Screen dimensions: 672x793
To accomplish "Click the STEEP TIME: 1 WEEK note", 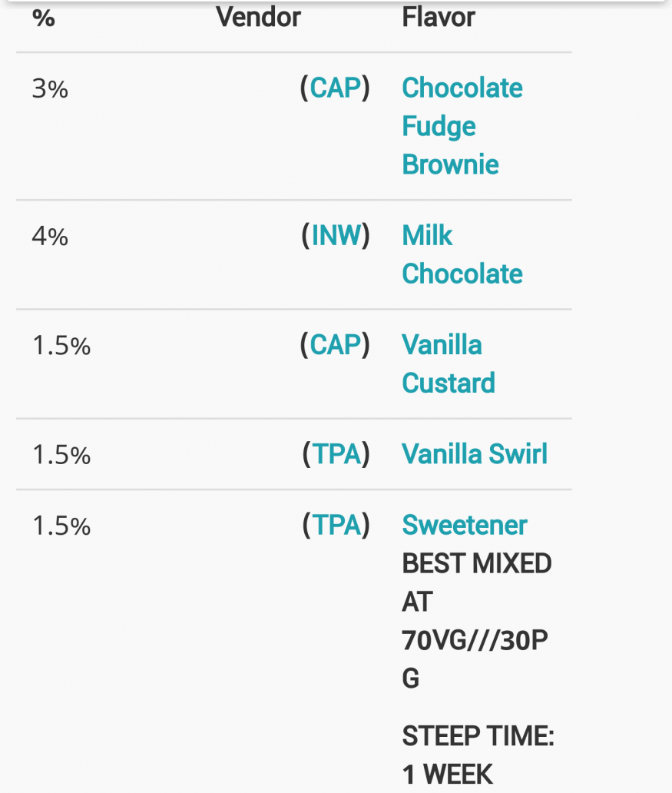I will pyautogui.click(x=478, y=755).
